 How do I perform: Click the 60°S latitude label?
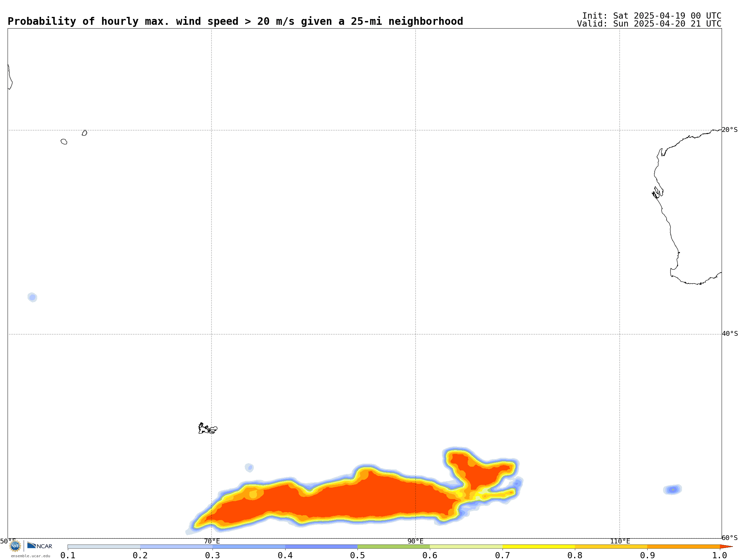point(730,538)
